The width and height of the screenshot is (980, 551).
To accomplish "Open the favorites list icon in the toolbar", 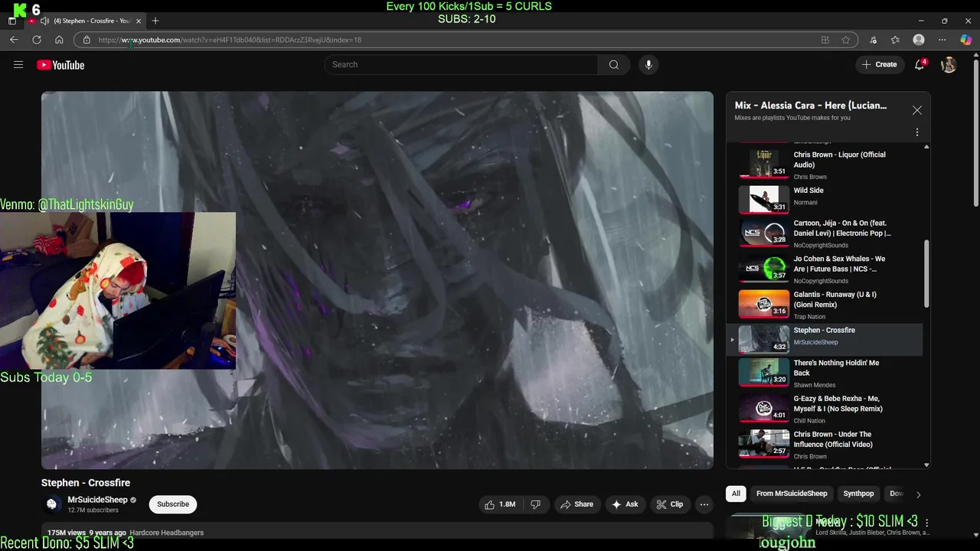I will (x=896, y=40).
